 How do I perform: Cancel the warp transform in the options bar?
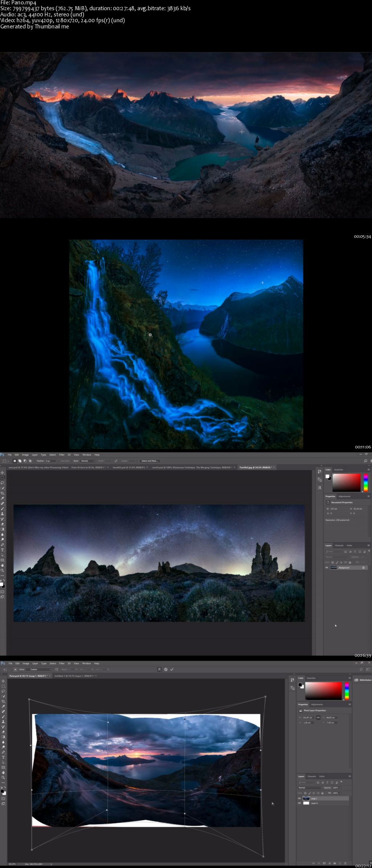[x=166, y=669]
